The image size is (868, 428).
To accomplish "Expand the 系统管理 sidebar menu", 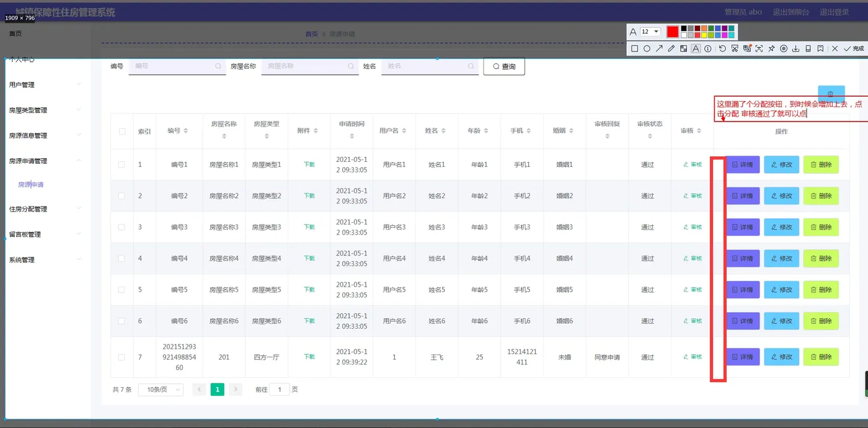I will 45,260.
